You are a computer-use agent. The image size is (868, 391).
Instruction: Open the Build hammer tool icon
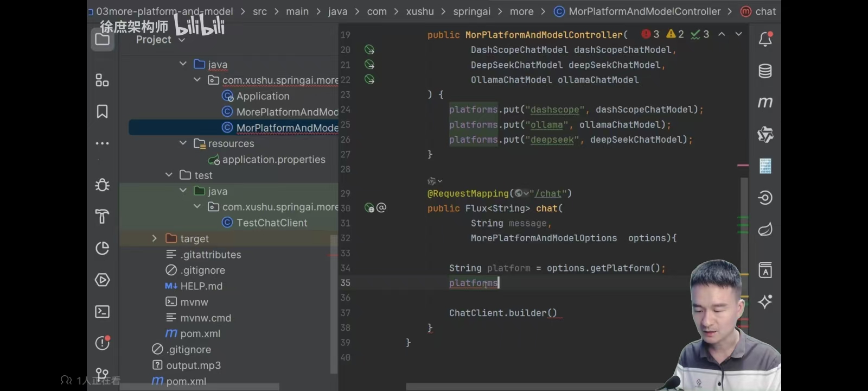click(x=102, y=216)
